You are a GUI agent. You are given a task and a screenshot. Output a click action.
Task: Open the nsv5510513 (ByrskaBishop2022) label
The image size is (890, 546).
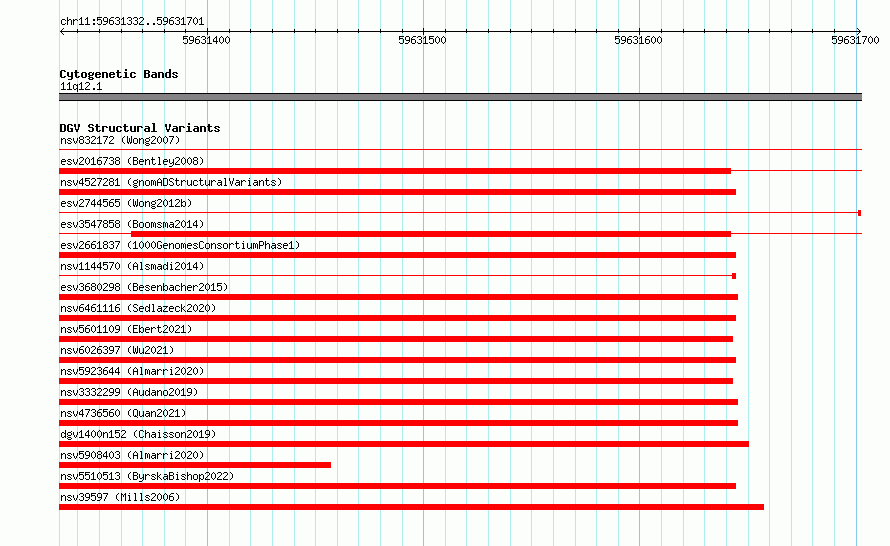147,476
